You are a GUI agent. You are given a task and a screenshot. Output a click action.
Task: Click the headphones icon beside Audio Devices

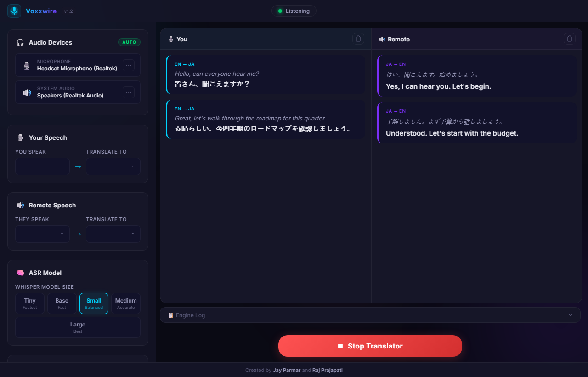tap(20, 42)
